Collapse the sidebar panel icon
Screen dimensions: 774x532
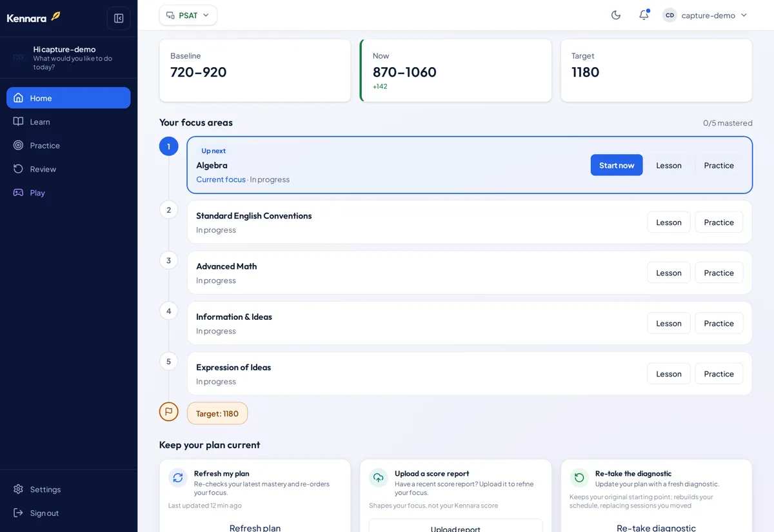[x=119, y=18]
